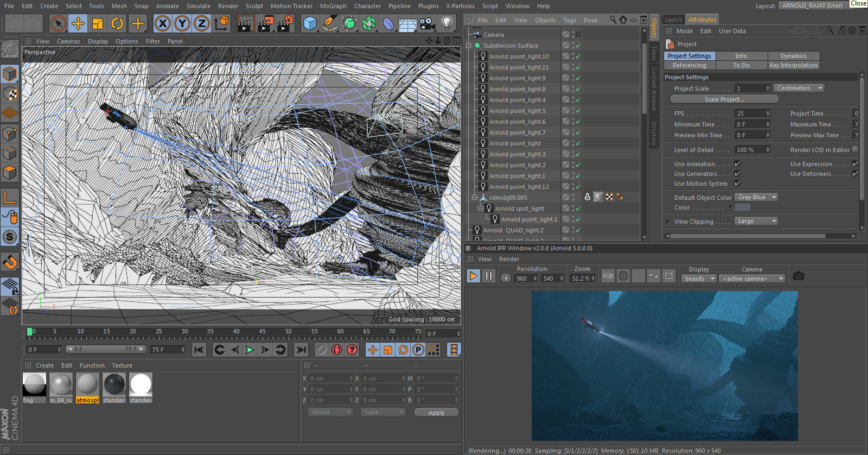868x455 pixels.
Task: Select the Rotate tool
Action: tap(117, 23)
